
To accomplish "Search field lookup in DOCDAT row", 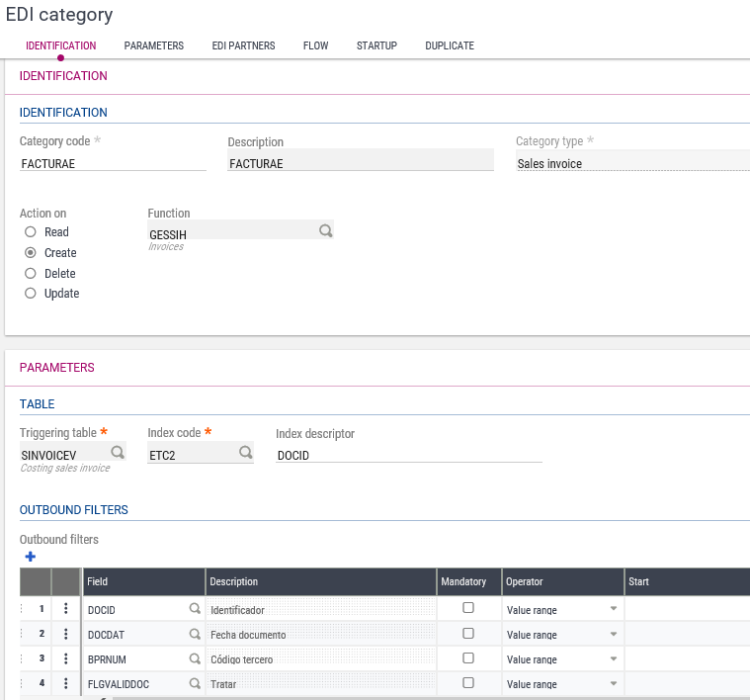I will pyautogui.click(x=195, y=634).
